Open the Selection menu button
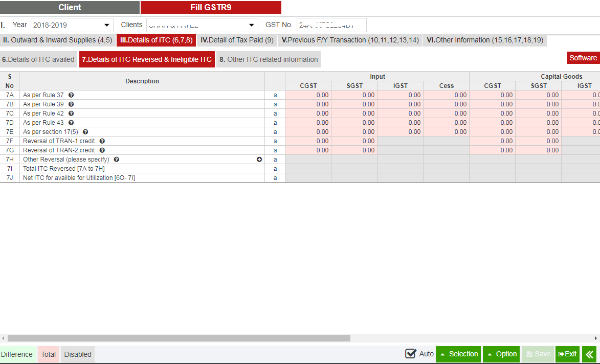Image resolution: width=600 pixels, height=364 pixels. [458, 354]
